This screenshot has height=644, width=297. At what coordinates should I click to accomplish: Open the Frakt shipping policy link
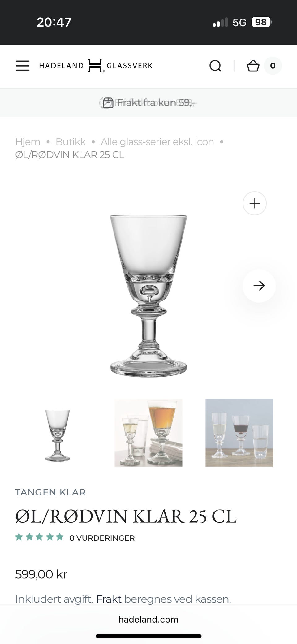[109, 599]
